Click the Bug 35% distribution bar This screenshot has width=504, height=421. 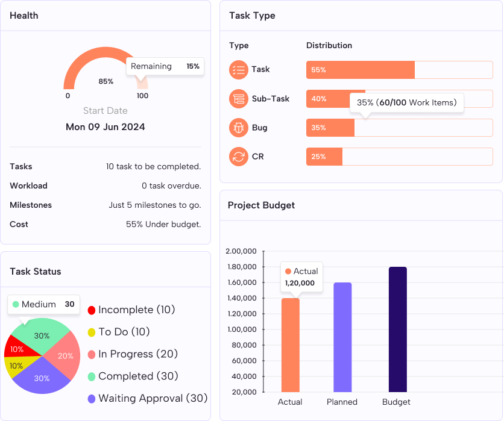click(330, 128)
